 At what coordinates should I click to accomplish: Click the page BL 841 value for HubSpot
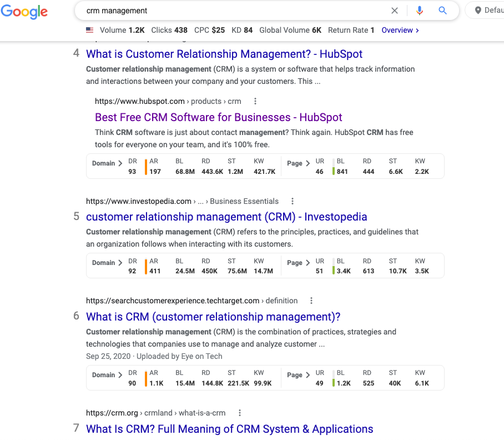point(342,172)
